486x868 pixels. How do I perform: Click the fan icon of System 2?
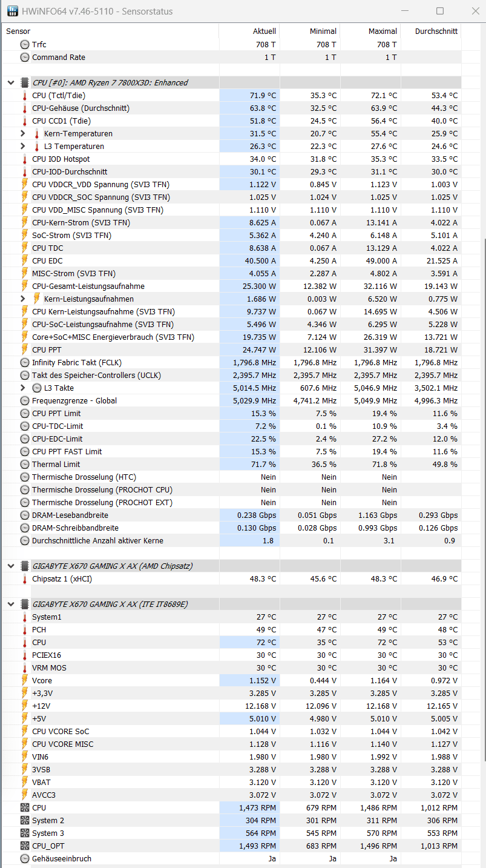pyautogui.click(x=25, y=820)
